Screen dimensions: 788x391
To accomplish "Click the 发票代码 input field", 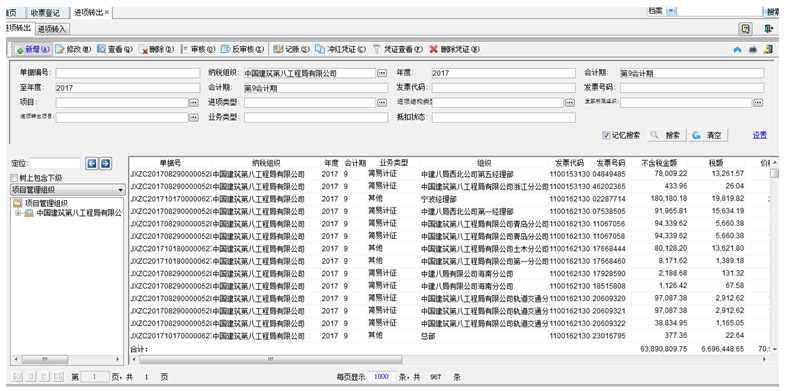I will (x=504, y=88).
